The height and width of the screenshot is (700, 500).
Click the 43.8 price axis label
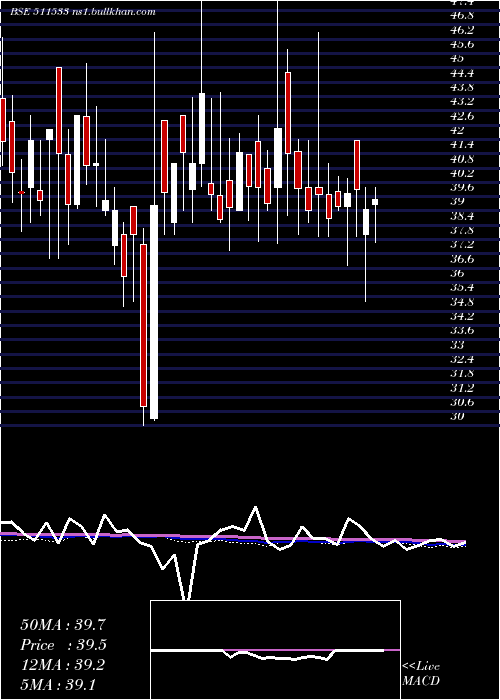[462, 87]
